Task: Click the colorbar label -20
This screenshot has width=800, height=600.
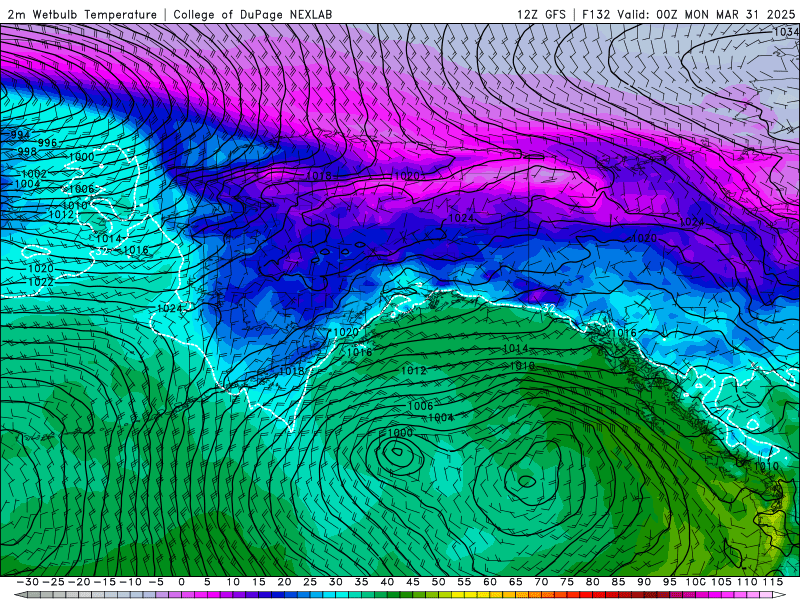Action: pos(79,582)
